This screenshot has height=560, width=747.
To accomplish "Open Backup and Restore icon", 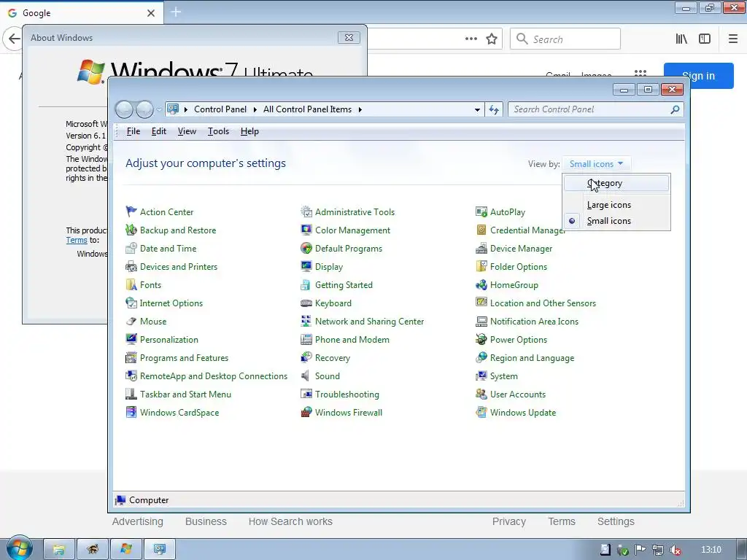I will [131, 230].
